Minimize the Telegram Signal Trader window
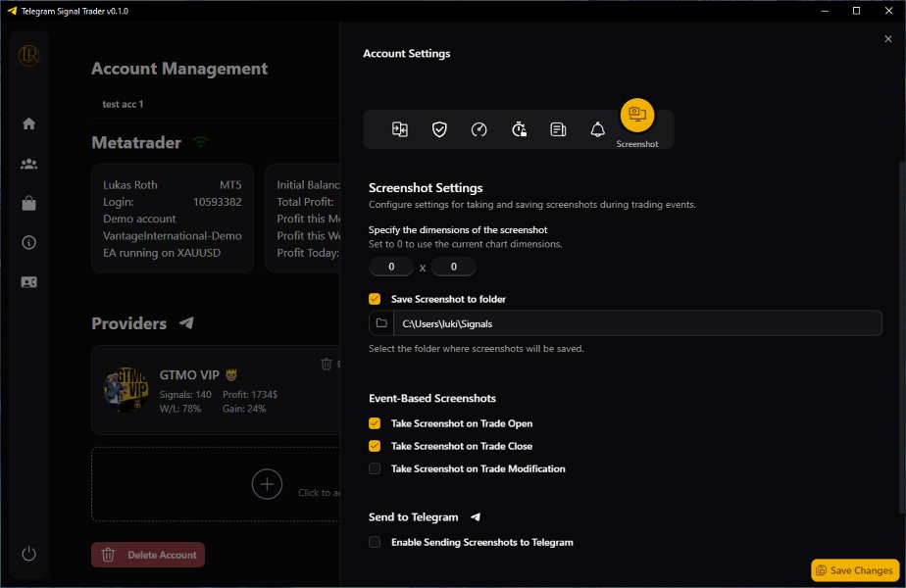906x588 pixels. (x=825, y=11)
